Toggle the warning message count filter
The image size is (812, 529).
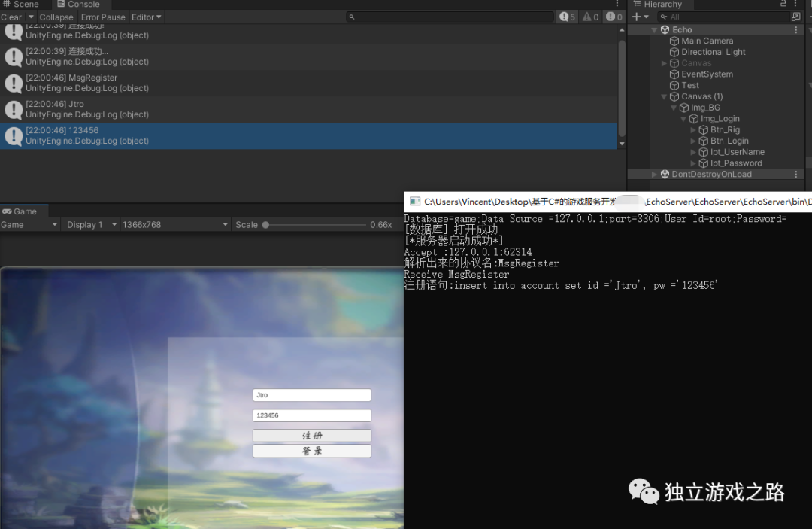pyautogui.click(x=590, y=17)
